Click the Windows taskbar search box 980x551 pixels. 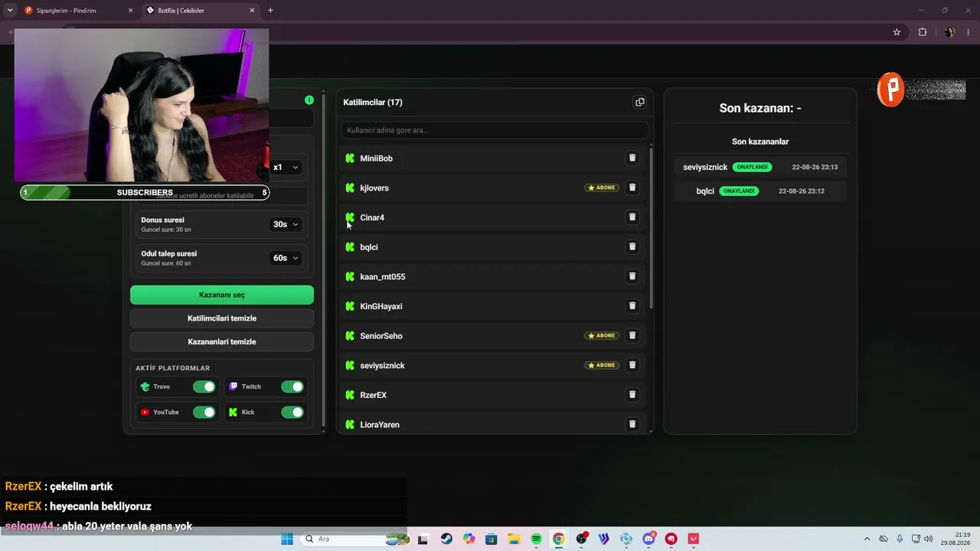tap(355, 539)
